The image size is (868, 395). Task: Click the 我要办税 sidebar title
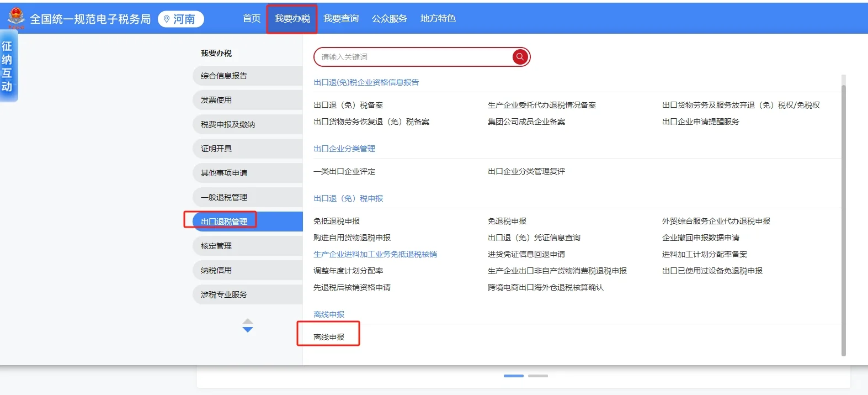[x=216, y=53]
